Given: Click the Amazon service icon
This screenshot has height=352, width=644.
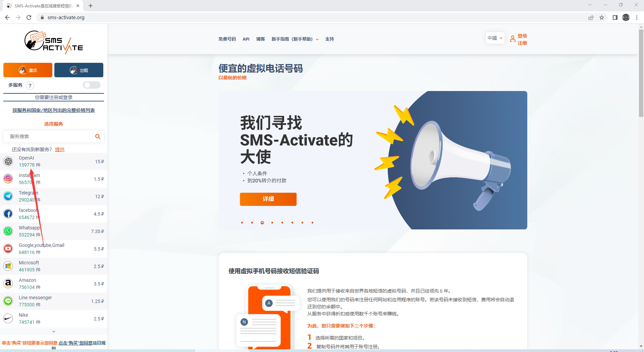Looking at the screenshot, I should point(8,283).
